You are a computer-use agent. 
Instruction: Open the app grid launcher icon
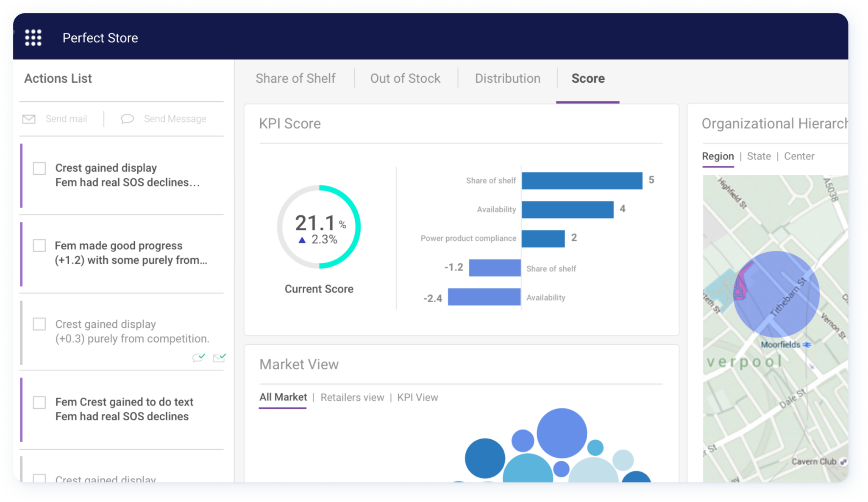(33, 38)
